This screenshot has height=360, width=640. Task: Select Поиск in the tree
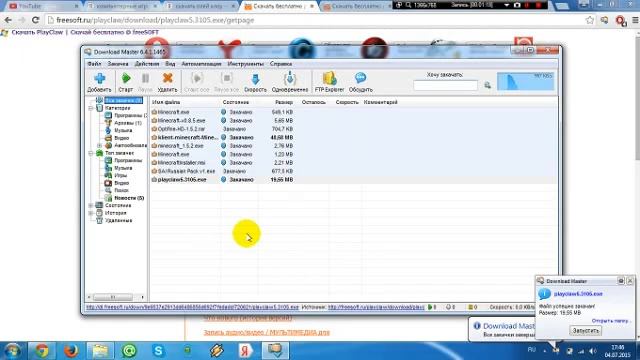[122, 191]
